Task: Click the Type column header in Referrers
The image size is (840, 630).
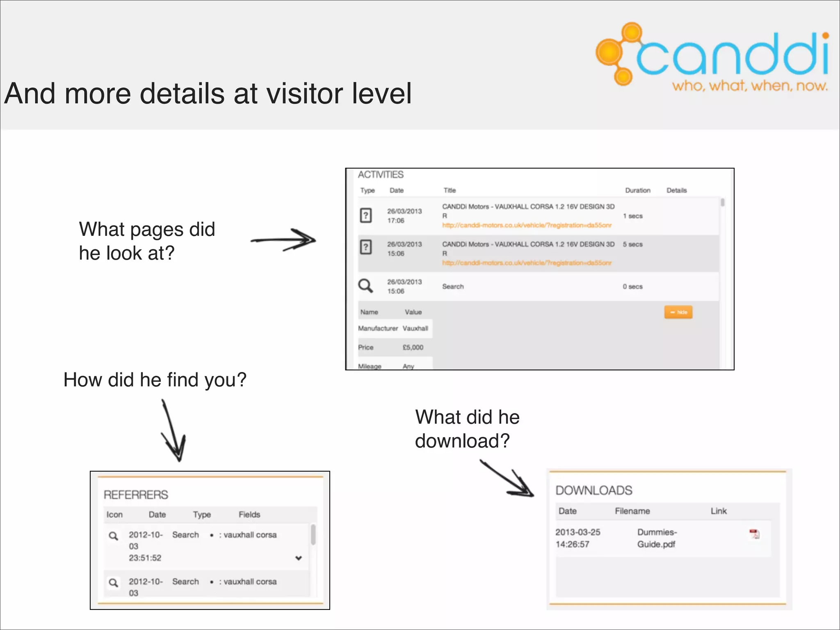Action: point(202,515)
